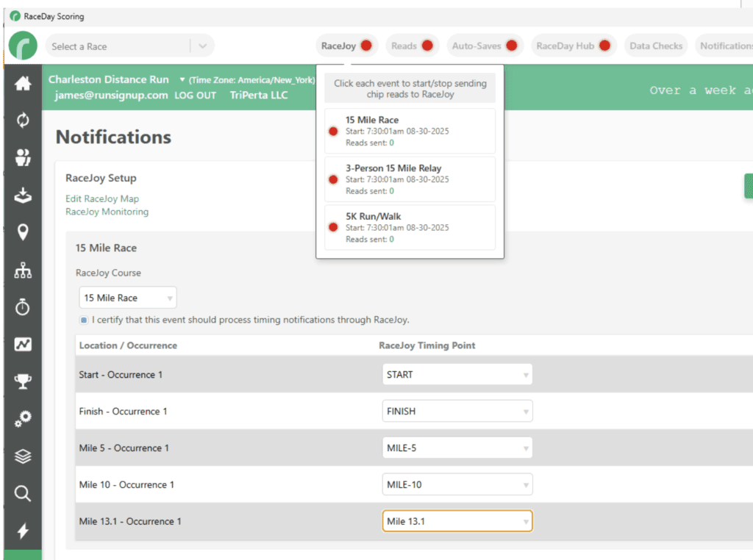The width and height of the screenshot is (753, 560).
Task: Click the RaceJoy Timing Point column header
Action: [427, 345]
